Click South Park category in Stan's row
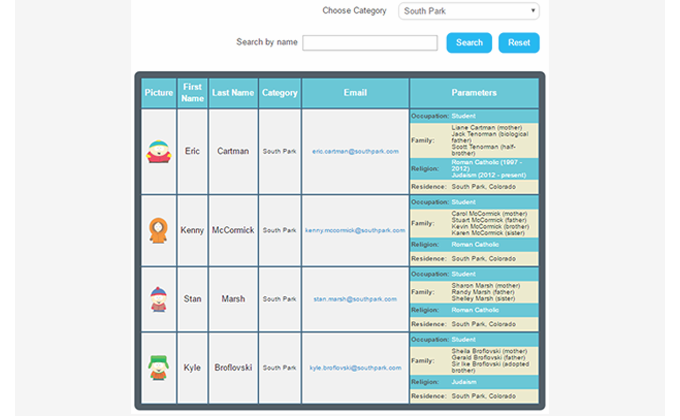The height and width of the screenshot is (420, 680). (280, 299)
